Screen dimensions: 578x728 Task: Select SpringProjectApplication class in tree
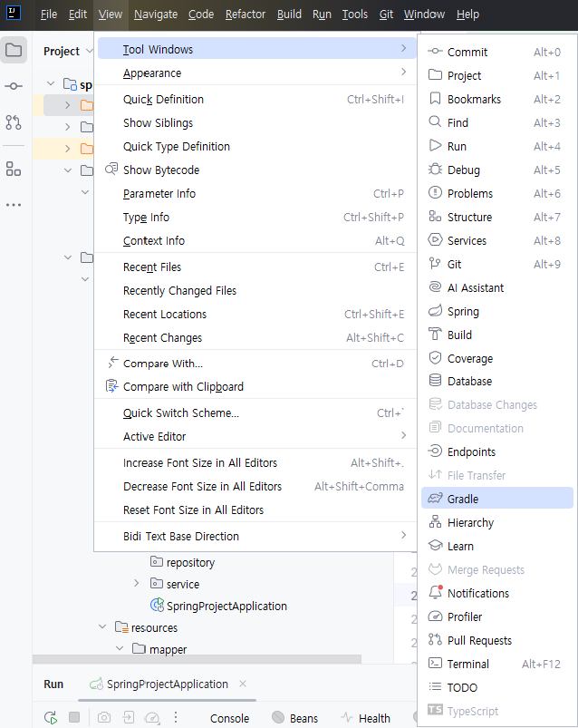[218, 606]
